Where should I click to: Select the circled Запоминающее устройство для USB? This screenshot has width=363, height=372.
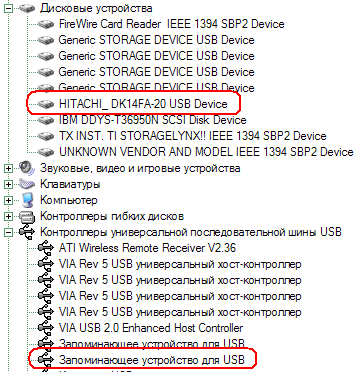point(152,360)
